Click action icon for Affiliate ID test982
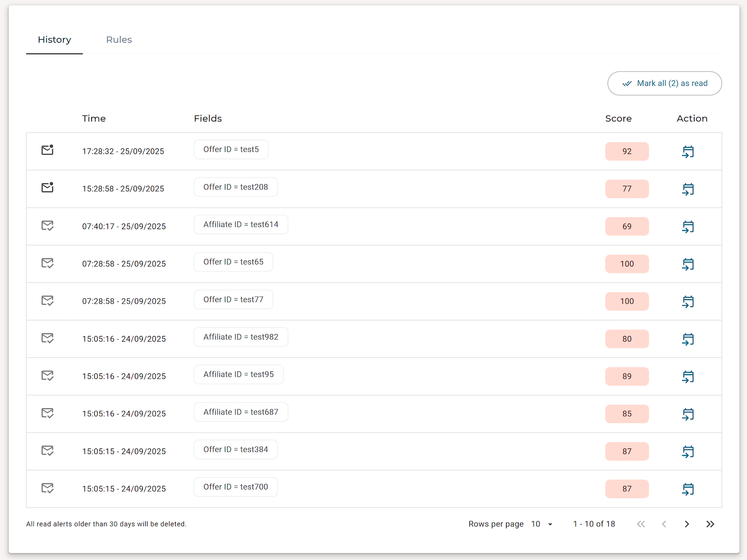 coord(688,339)
